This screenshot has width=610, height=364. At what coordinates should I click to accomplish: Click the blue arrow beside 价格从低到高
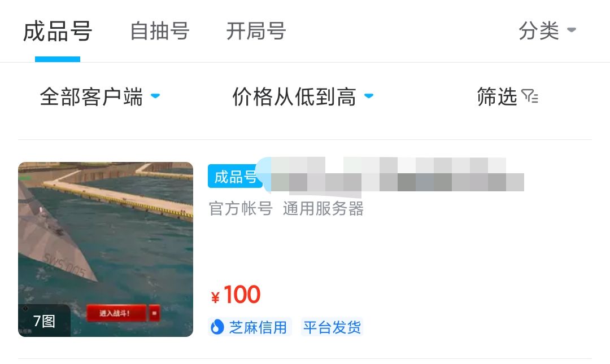(x=368, y=96)
